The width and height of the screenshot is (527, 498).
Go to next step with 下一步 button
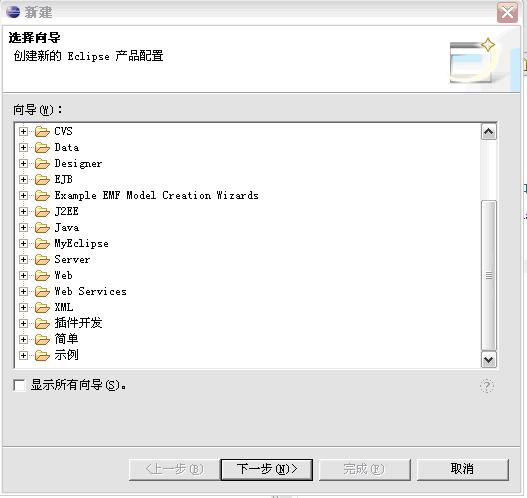[267, 469]
